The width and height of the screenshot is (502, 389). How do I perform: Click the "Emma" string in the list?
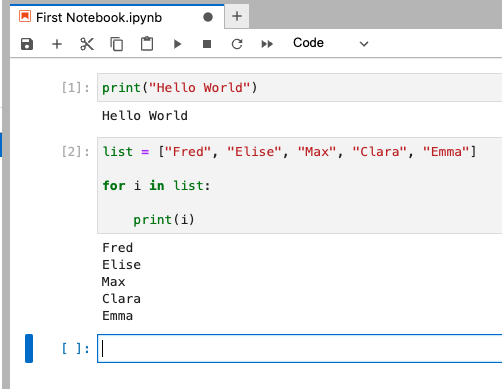pos(446,152)
